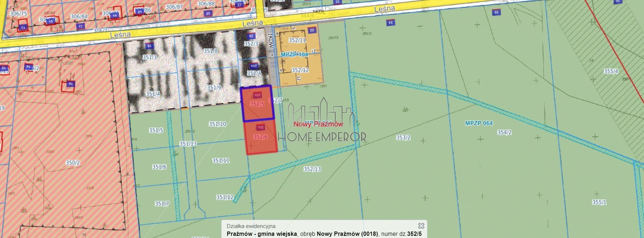
Task: Click 'Nowy Prażmów (0018)' in the popup
Action: pos(347,234)
